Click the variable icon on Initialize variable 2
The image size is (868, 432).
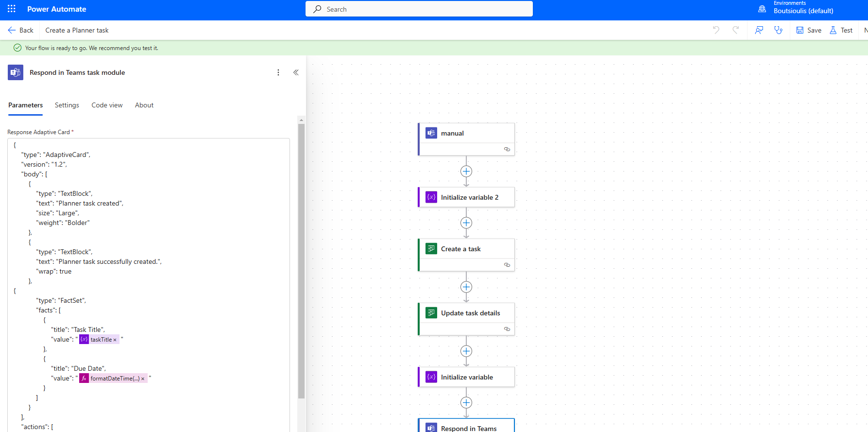point(431,197)
